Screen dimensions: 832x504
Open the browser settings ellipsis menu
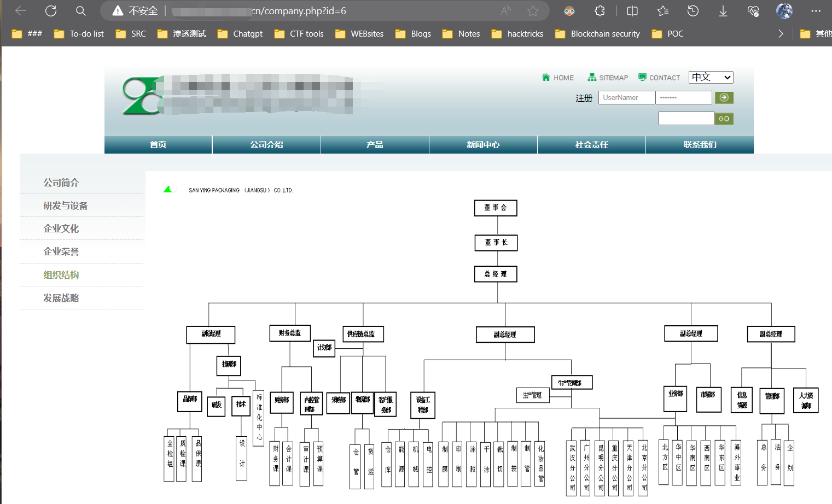[816, 11]
